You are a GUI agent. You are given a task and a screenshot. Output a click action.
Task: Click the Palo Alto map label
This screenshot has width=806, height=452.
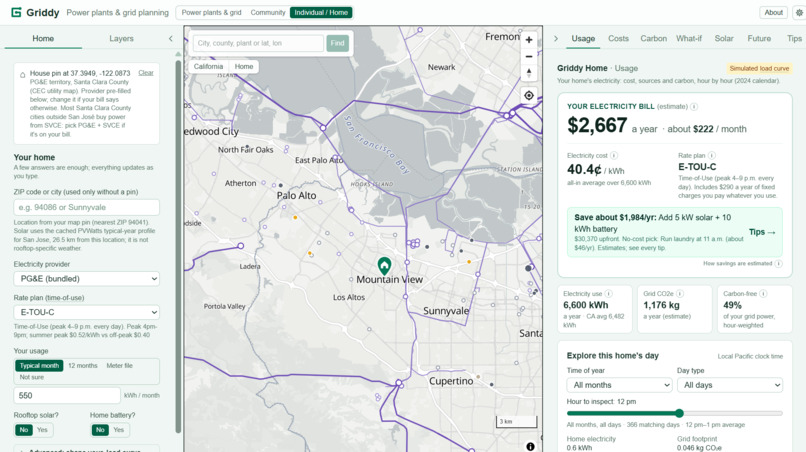[x=297, y=195]
